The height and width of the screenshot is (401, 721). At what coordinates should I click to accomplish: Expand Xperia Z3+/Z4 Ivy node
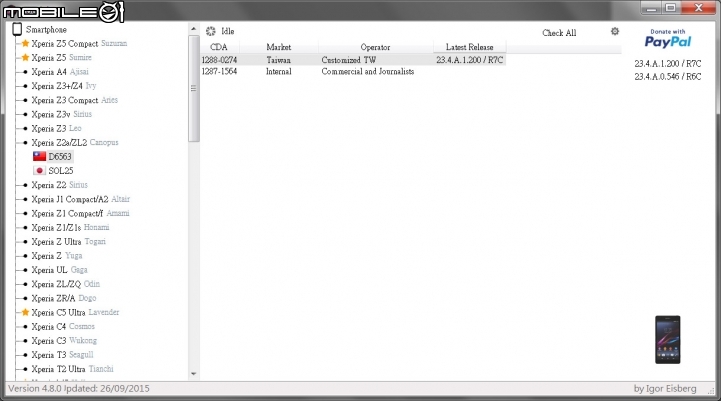(63, 86)
